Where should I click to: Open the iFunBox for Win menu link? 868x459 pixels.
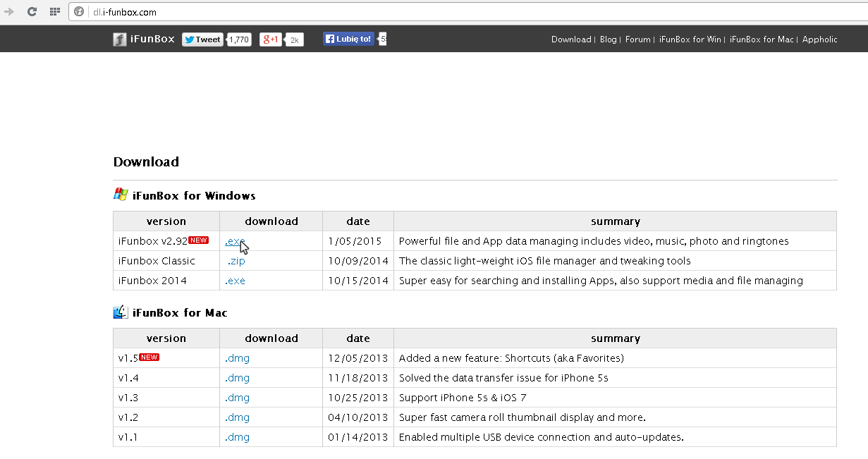coord(690,39)
